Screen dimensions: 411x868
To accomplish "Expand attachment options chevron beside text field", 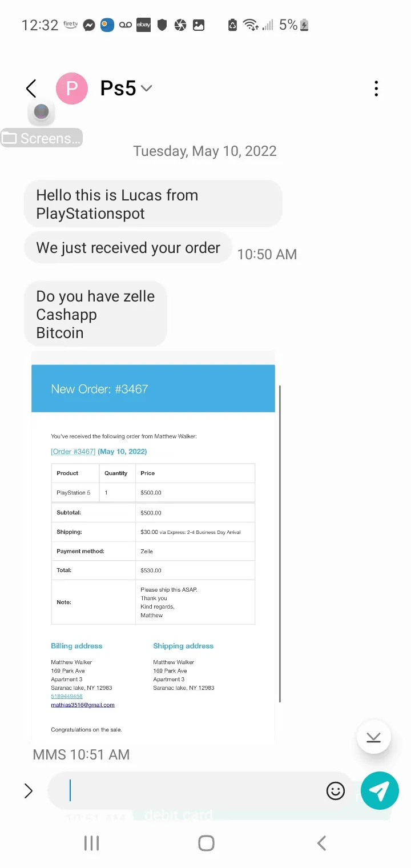I will pos(28,791).
